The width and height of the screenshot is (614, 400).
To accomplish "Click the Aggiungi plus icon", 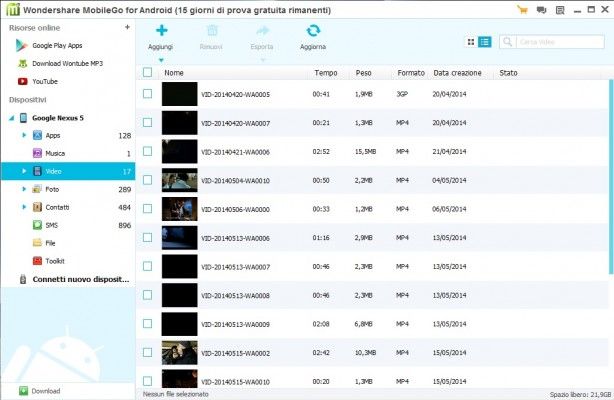I will coord(161,30).
